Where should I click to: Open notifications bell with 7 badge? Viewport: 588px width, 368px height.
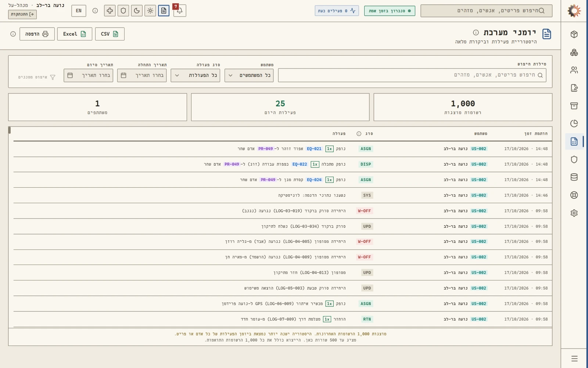click(x=180, y=11)
